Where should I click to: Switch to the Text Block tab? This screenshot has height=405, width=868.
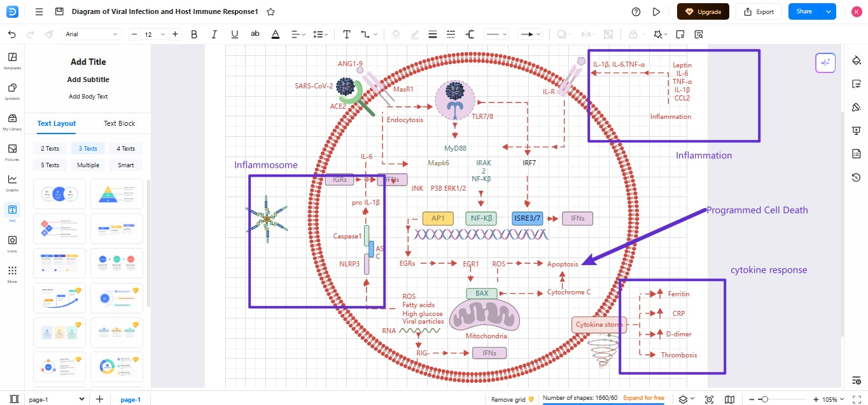[118, 123]
